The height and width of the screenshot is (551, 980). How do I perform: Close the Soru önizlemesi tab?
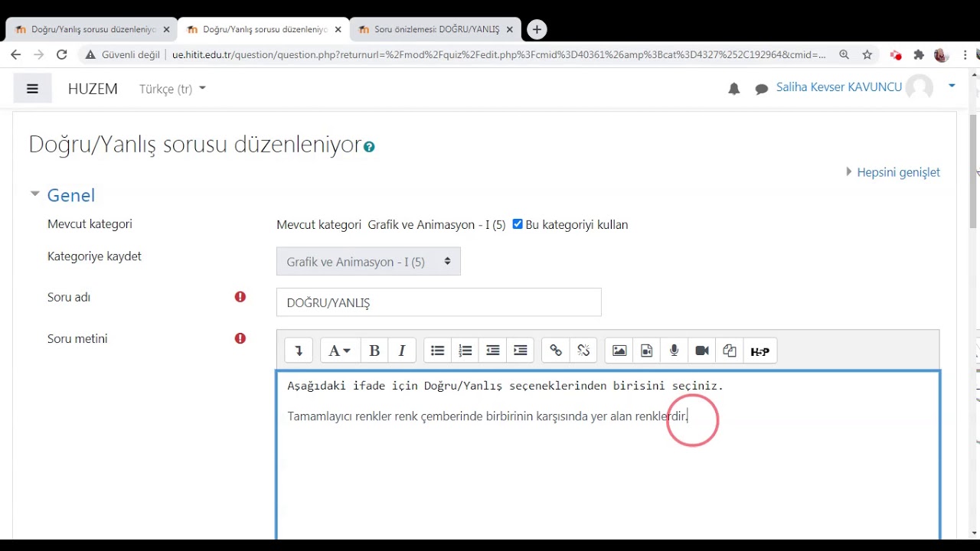pyautogui.click(x=510, y=29)
